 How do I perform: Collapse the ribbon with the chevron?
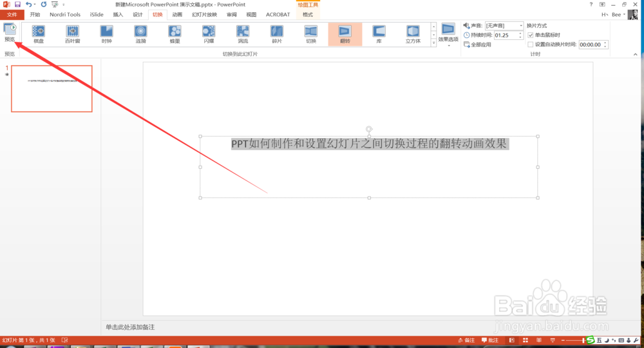coord(635,54)
